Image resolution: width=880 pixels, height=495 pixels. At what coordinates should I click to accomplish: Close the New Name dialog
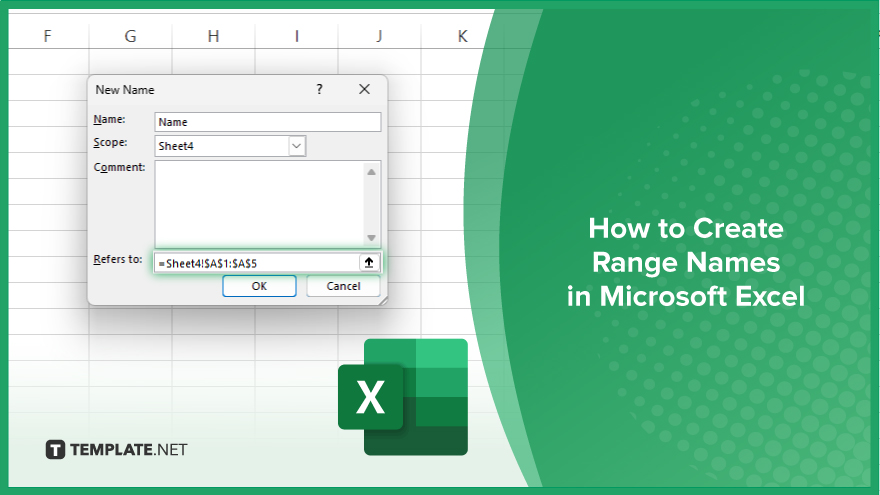[364, 89]
